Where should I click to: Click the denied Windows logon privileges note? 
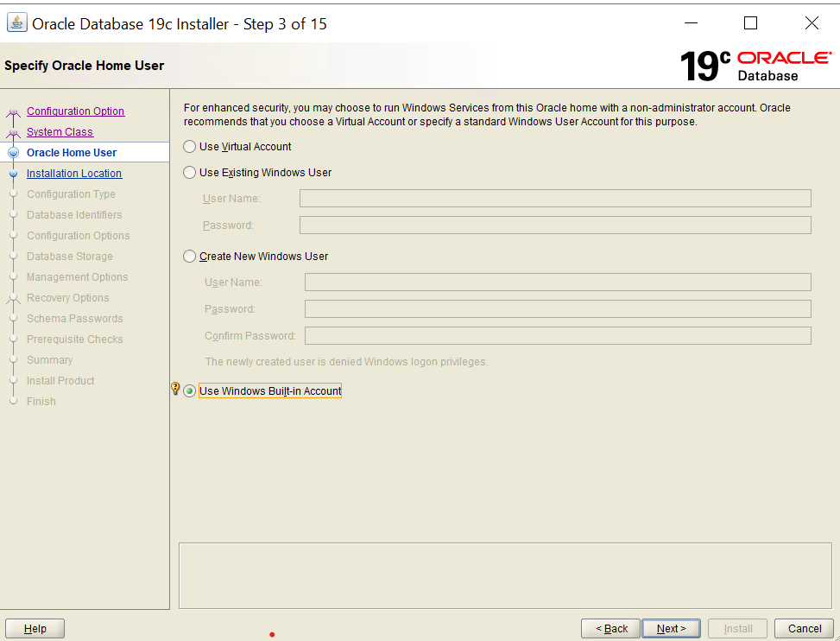(346, 362)
